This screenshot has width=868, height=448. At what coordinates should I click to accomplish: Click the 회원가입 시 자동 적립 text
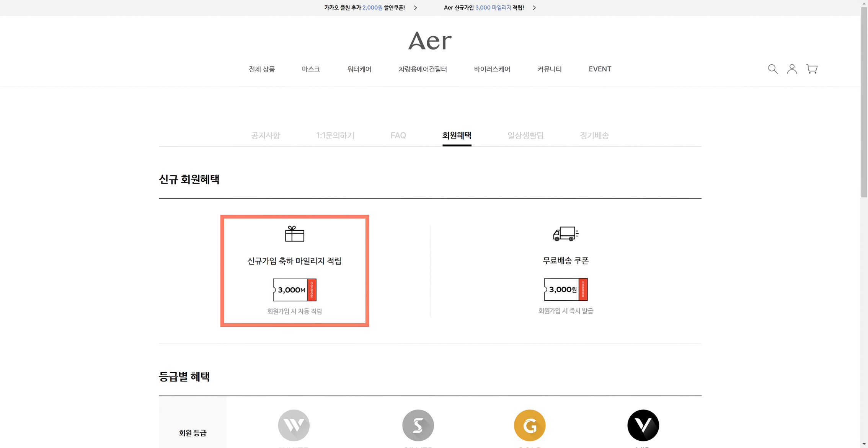(x=294, y=311)
